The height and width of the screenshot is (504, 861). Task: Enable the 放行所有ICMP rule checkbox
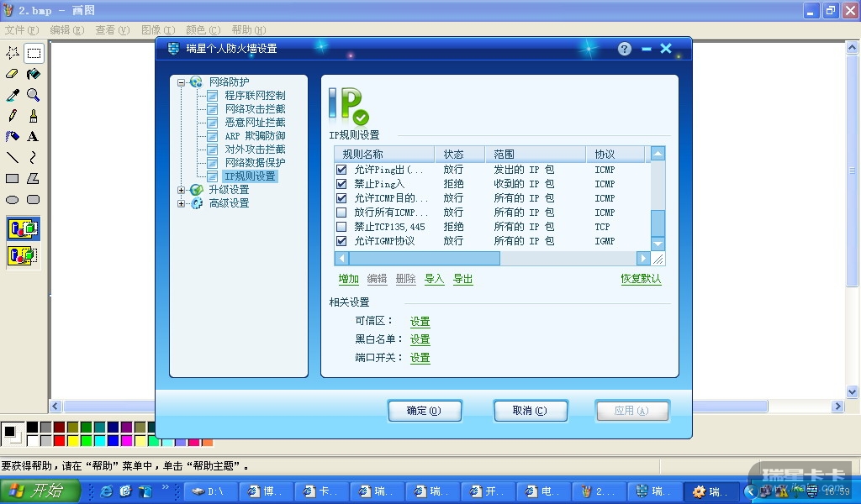tap(341, 213)
